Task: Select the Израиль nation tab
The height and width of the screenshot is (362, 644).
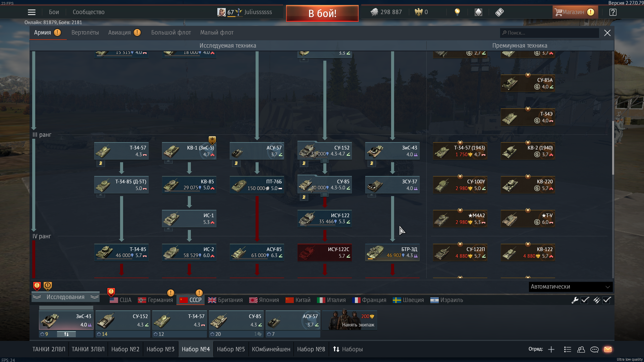Action: (446, 300)
